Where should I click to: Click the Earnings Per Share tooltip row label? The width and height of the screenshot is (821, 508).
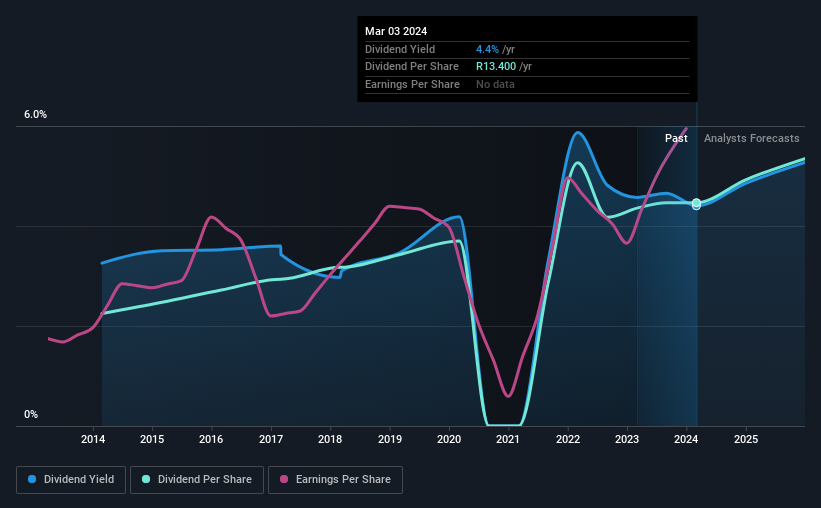point(412,84)
